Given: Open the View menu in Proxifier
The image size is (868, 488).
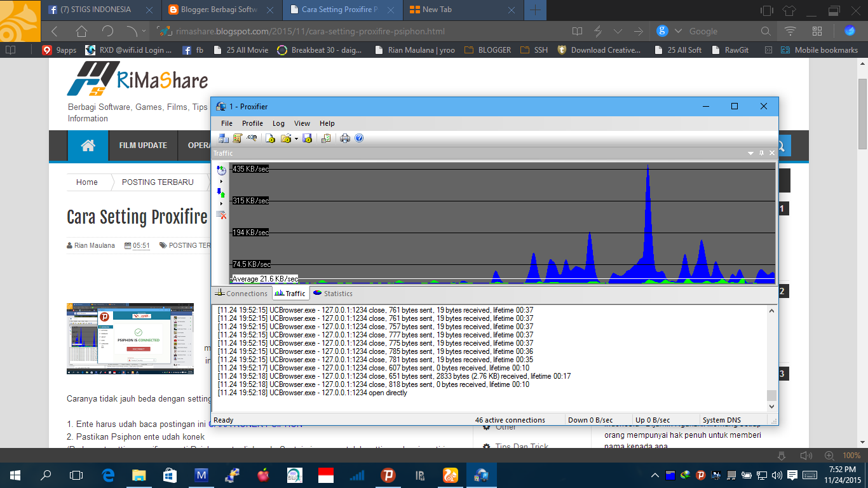Looking at the screenshot, I should coord(302,123).
